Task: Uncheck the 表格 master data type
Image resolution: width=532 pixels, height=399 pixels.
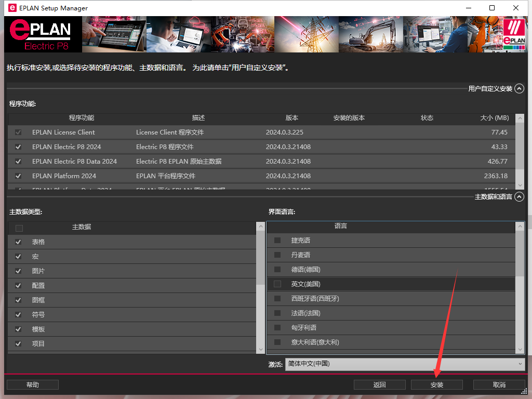Action: [18, 242]
